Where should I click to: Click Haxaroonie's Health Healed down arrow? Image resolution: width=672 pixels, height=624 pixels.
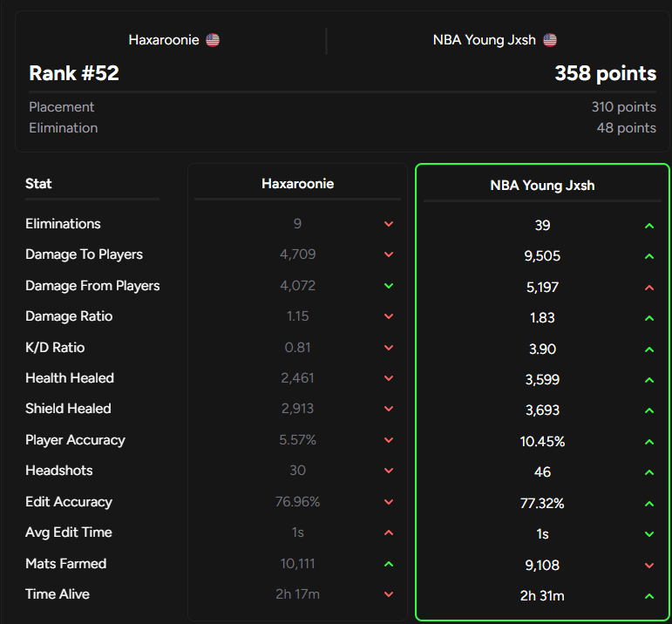pyautogui.click(x=389, y=378)
